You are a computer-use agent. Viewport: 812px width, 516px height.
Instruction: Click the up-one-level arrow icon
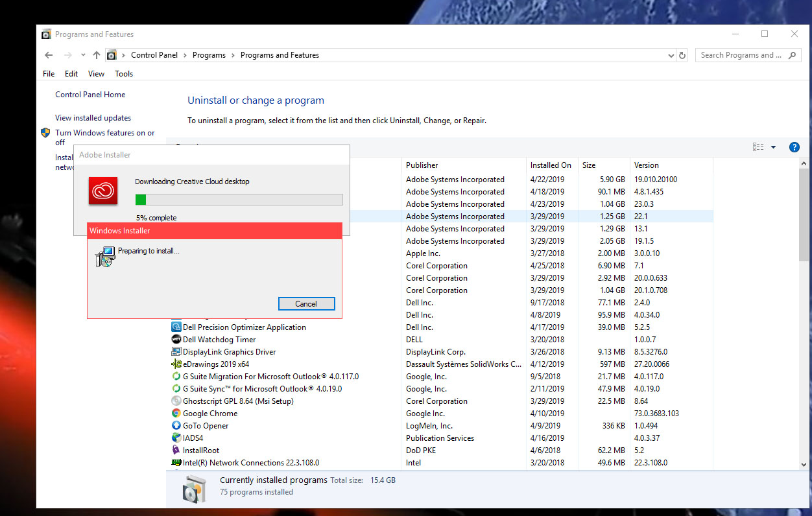click(96, 55)
